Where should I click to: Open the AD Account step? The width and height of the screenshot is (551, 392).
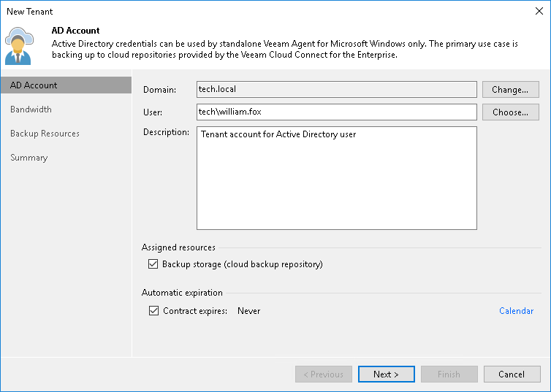pos(66,85)
